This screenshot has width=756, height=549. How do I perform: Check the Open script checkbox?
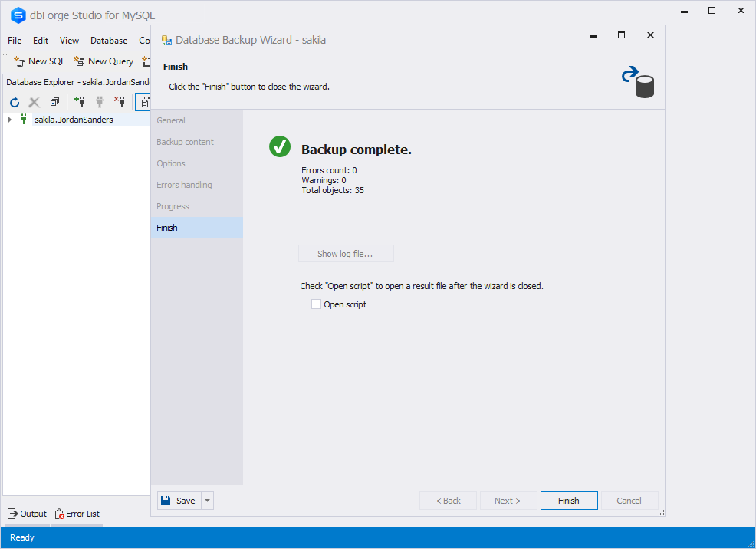click(x=317, y=304)
